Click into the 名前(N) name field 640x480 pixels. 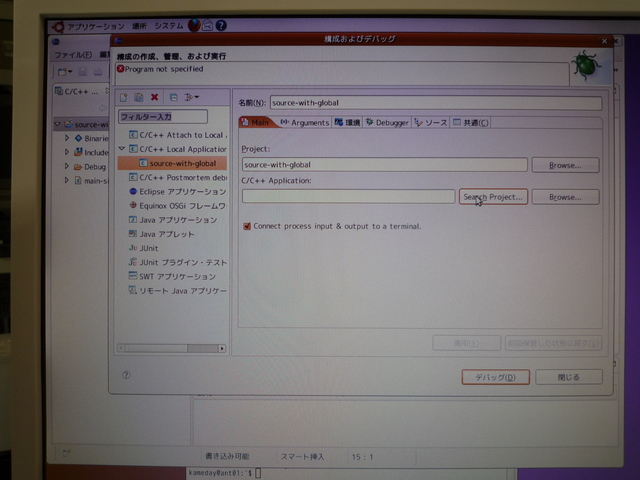[436, 103]
